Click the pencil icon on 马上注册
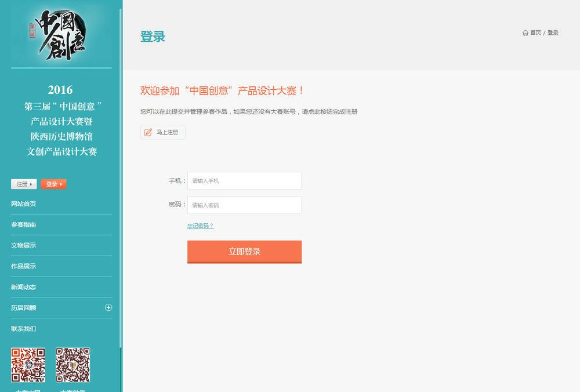This screenshot has width=580, height=392. [148, 132]
